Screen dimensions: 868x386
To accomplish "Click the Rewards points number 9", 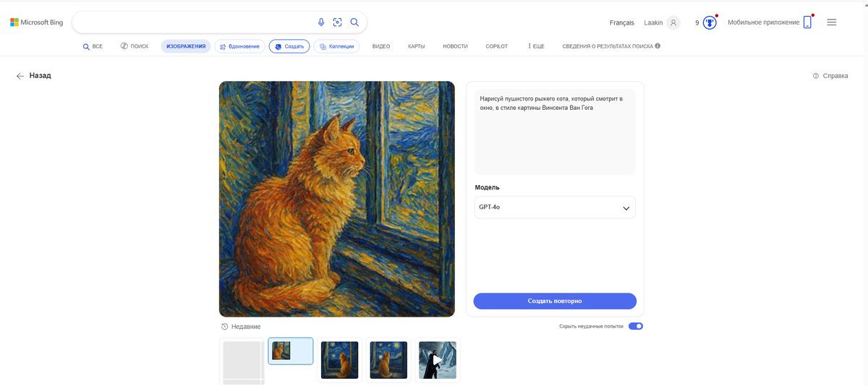I will pyautogui.click(x=697, y=23).
